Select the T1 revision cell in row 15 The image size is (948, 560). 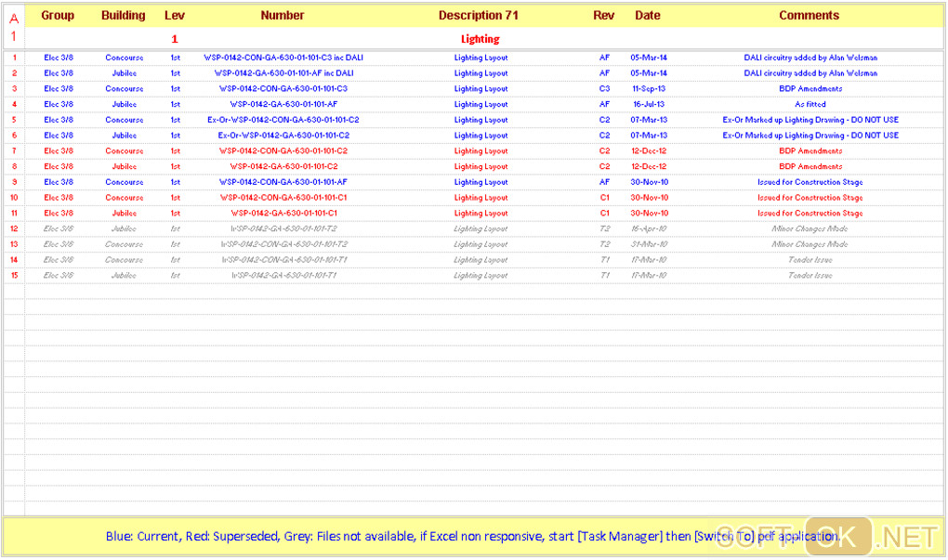click(605, 276)
